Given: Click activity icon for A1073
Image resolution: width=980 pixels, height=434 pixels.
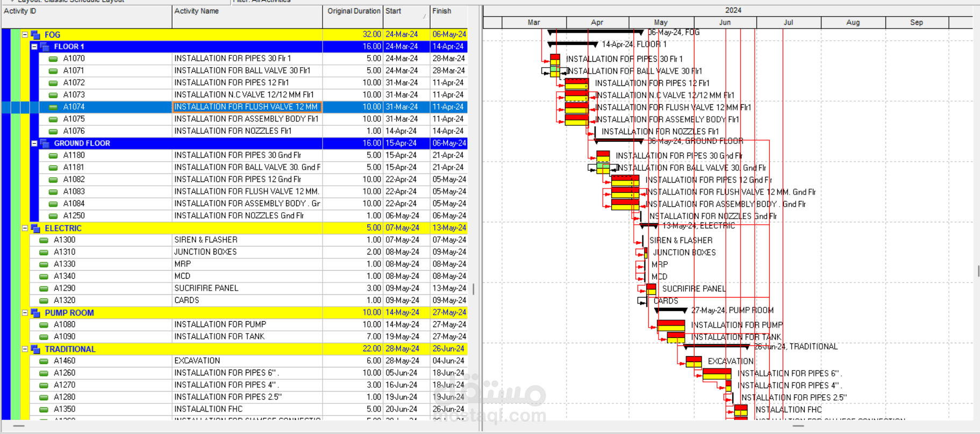Looking at the screenshot, I should point(53,95).
